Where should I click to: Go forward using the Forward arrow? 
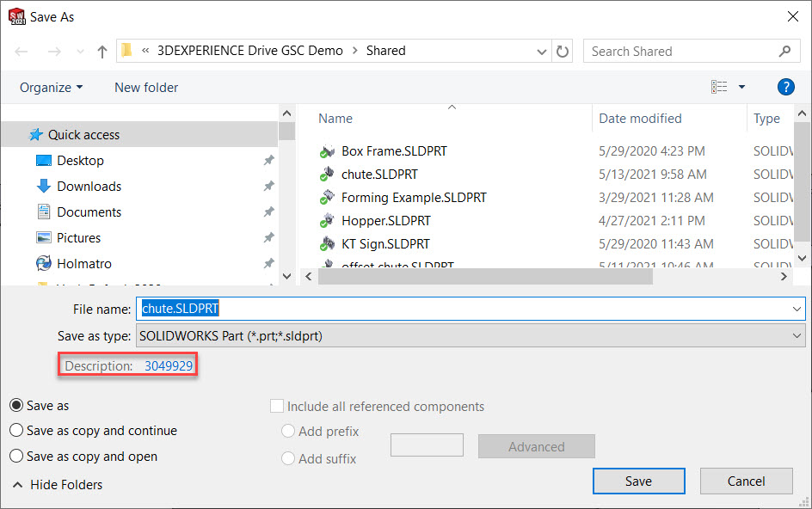tap(54, 52)
